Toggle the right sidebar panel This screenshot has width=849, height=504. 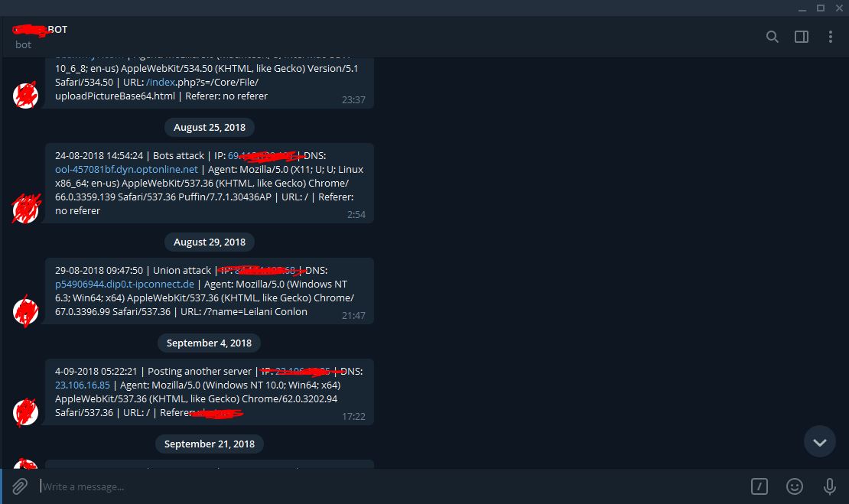[x=802, y=37]
